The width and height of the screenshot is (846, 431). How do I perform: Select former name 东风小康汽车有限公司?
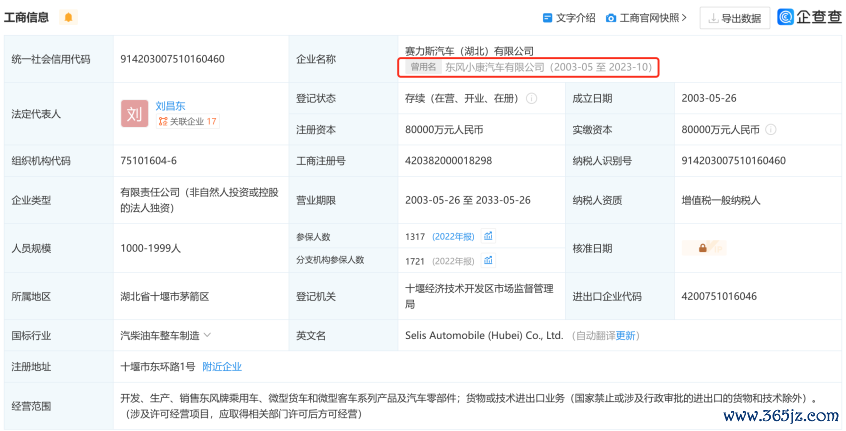tap(495, 67)
